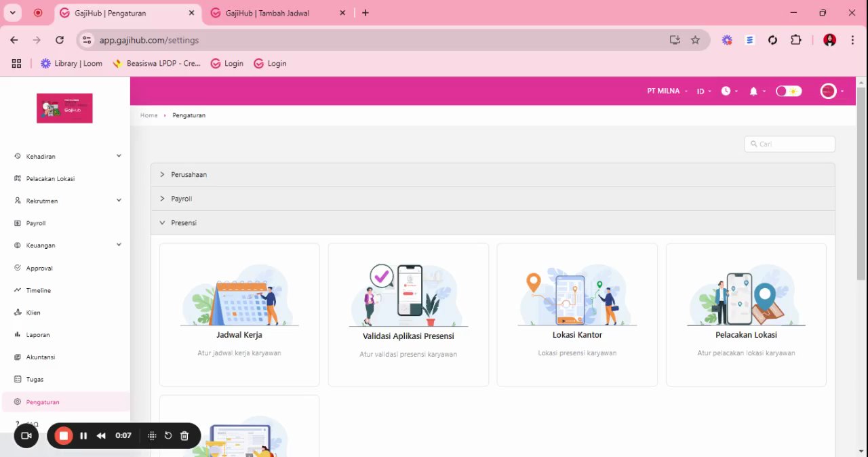Rewind the recording
Screen dimensions: 868x457
click(101, 436)
